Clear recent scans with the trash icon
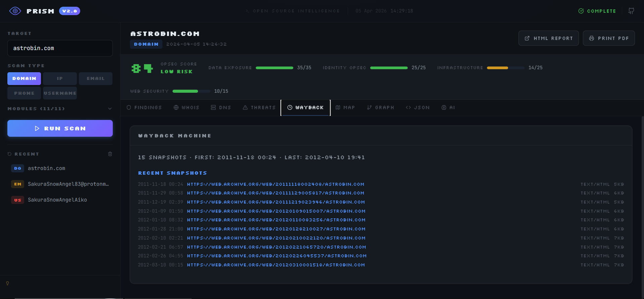The height and width of the screenshot is (299, 644). tap(110, 154)
